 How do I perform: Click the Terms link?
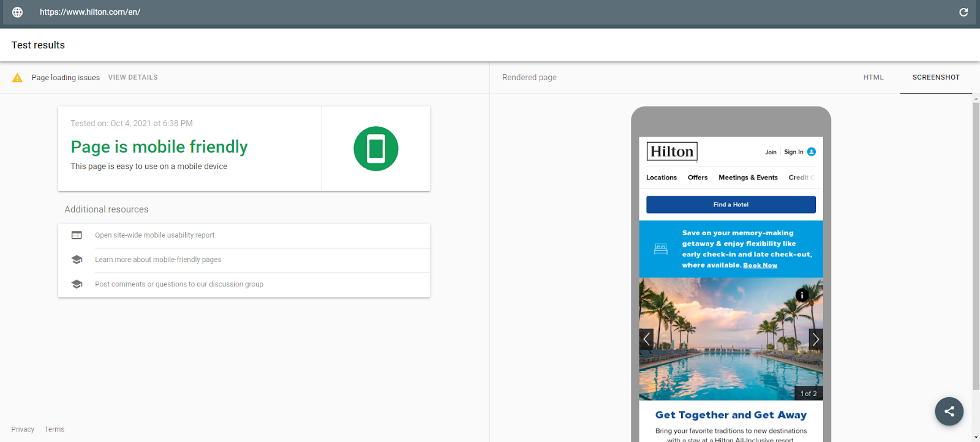pos(55,429)
